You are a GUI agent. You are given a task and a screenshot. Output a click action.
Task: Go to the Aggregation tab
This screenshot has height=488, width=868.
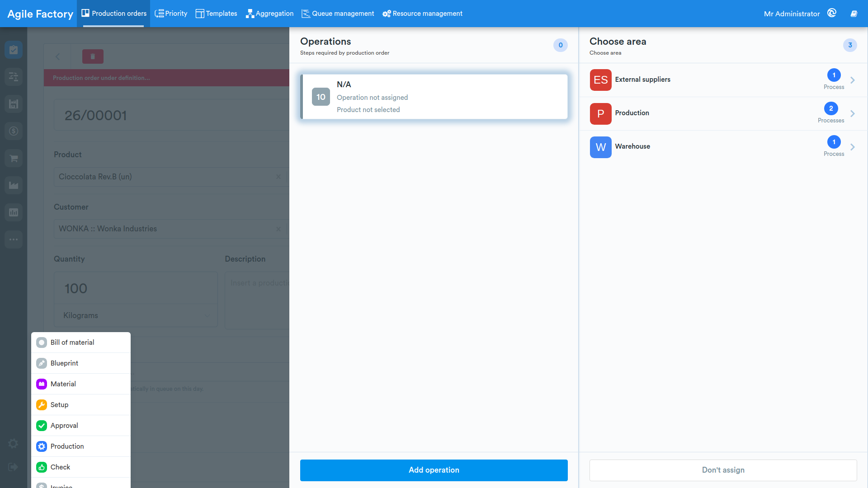(269, 14)
